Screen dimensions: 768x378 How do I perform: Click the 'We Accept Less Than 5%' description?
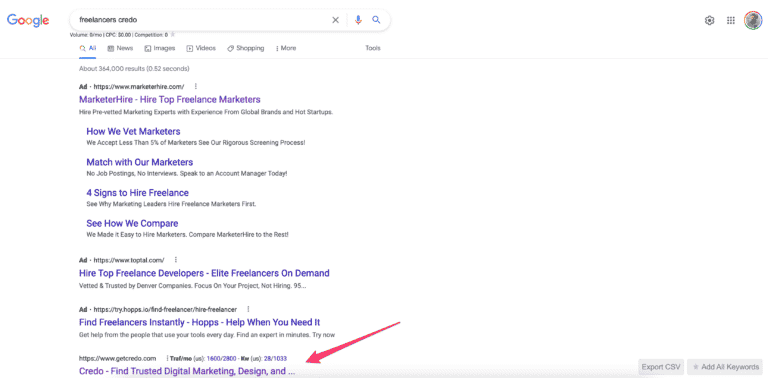tap(196, 142)
